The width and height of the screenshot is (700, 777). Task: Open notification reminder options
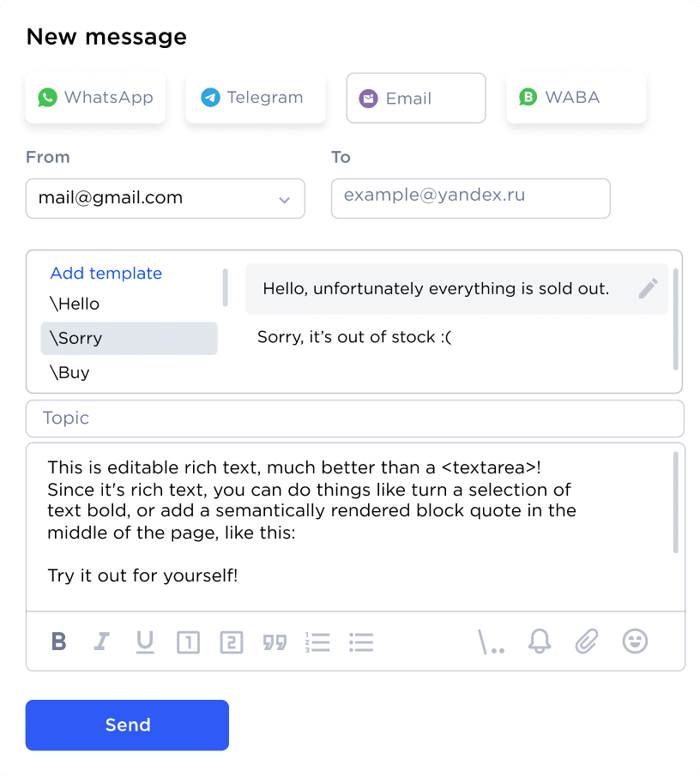coord(539,641)
